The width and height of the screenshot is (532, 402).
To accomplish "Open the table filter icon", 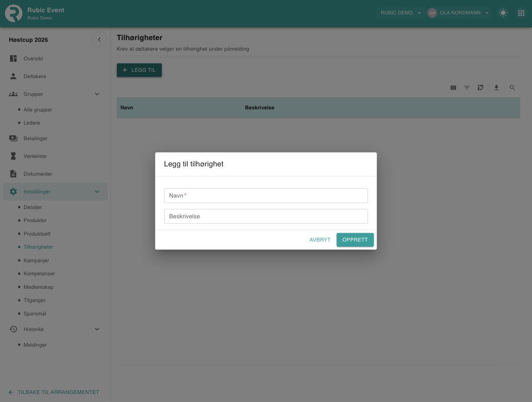I will [467, 87].
